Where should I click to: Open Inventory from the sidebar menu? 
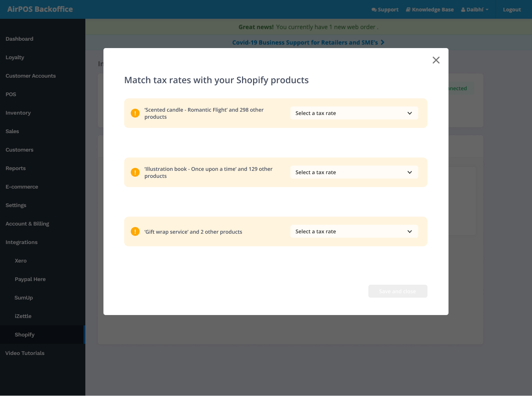[18, 113]
